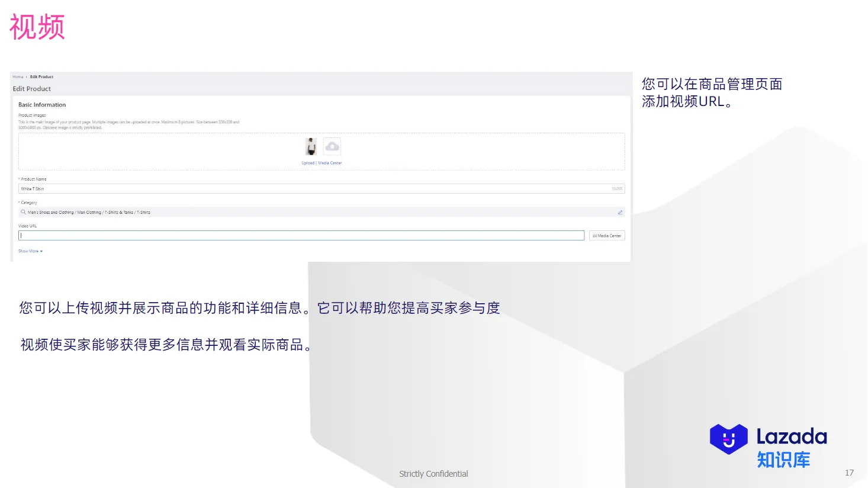
Task: Click the pencil edit icon for Category
Action: click(620, 212)
